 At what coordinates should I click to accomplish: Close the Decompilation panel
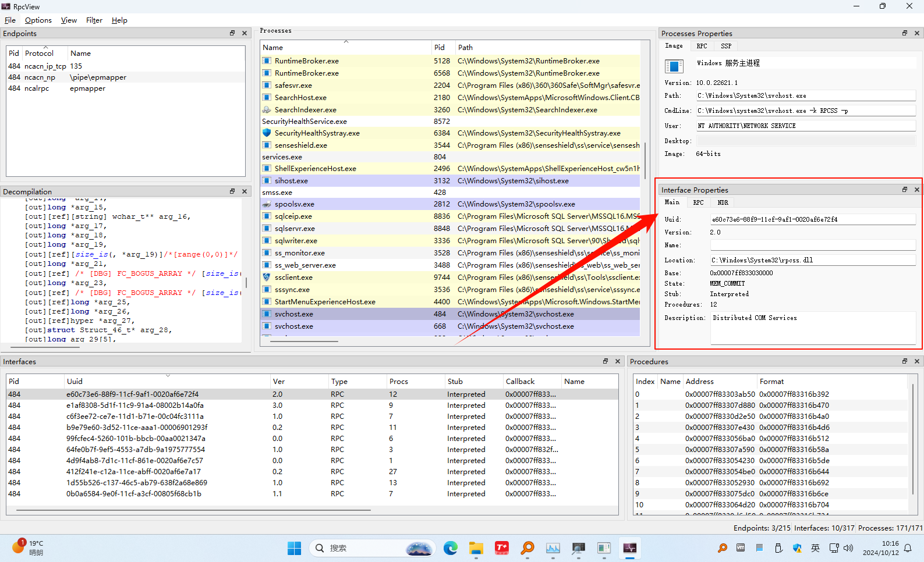(x=245, y=191)
